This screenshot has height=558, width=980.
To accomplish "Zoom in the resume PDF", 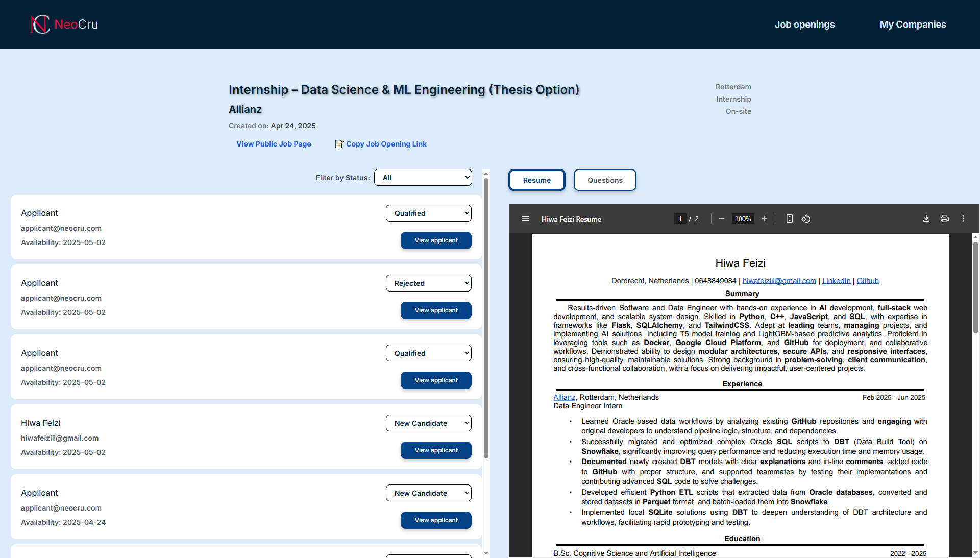I will [x=765, y=219].
